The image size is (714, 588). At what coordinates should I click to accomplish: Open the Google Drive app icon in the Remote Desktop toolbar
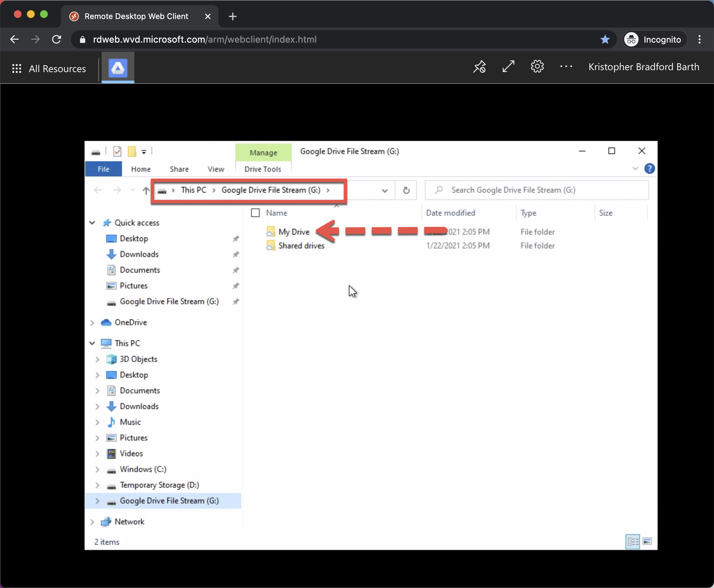[x=118, y=68]
